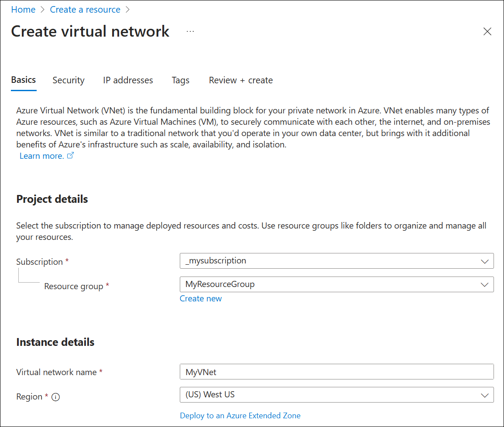This screenshot has width=504, height=427.
Task: Click the external link icon after Learn more
Action: [x=70, y=156]
